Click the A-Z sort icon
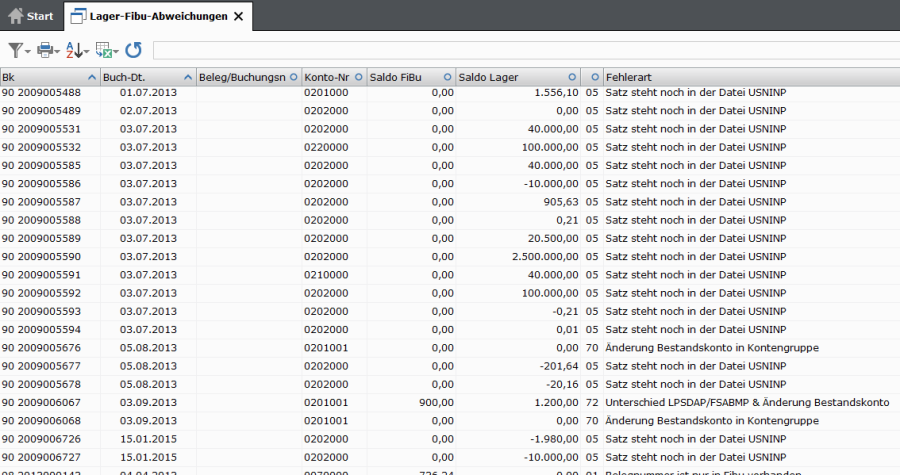The image size is (900, 475). click(73, 50)
